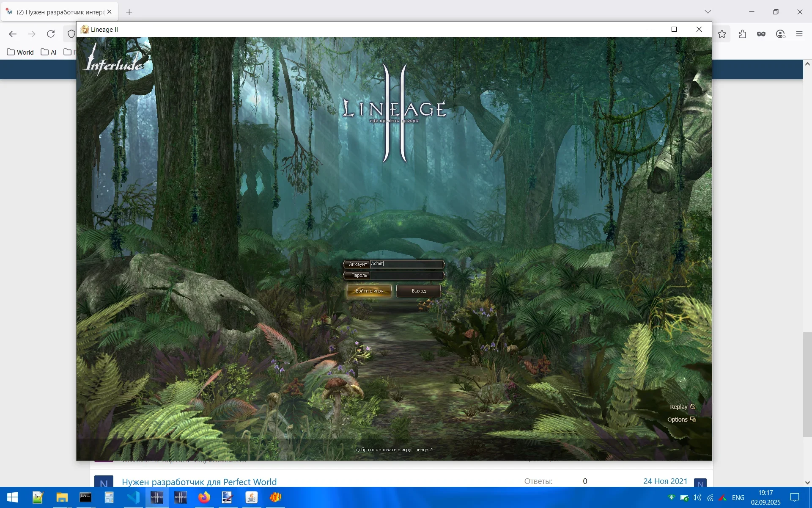Click the battery tray icon
The image size is (812, 508).
tap(684, 497)
